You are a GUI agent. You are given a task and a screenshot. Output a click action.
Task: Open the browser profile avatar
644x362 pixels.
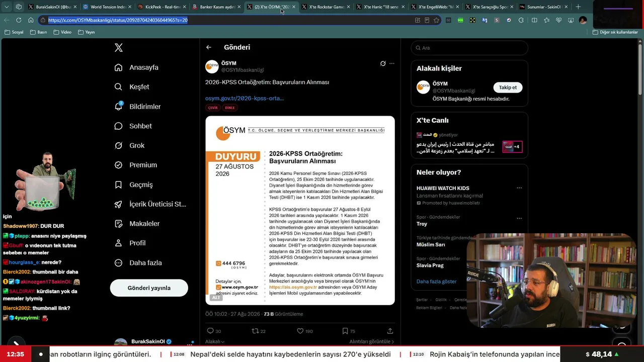click(583, 20)
